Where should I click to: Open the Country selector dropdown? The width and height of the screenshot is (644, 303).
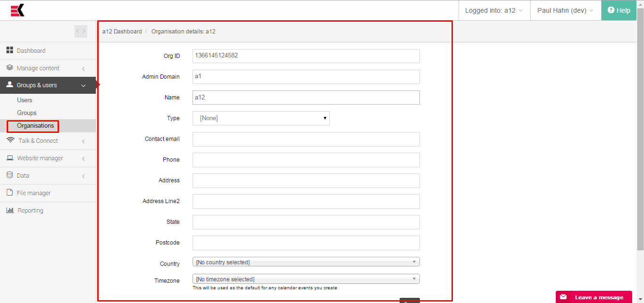coord(306,262)
